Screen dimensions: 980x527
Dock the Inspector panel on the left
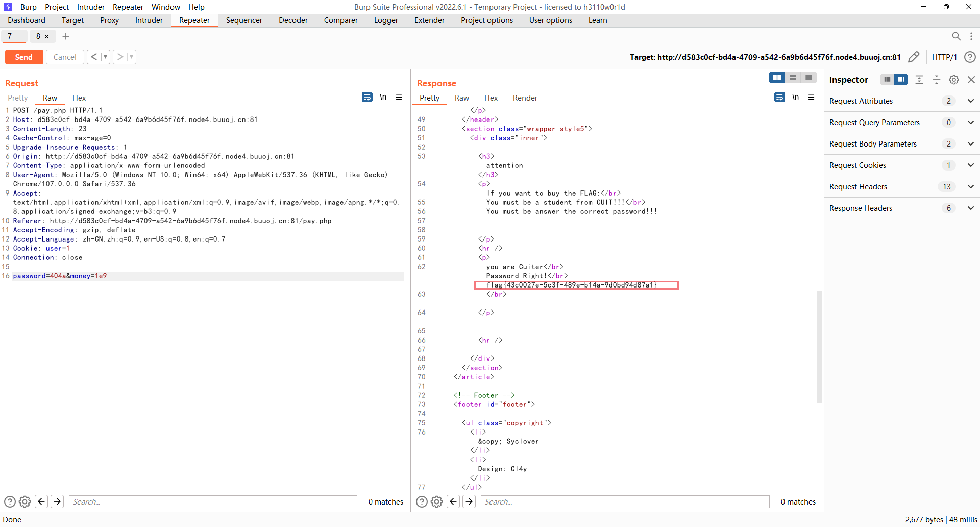pyautogui.click(x=887, y=79)
